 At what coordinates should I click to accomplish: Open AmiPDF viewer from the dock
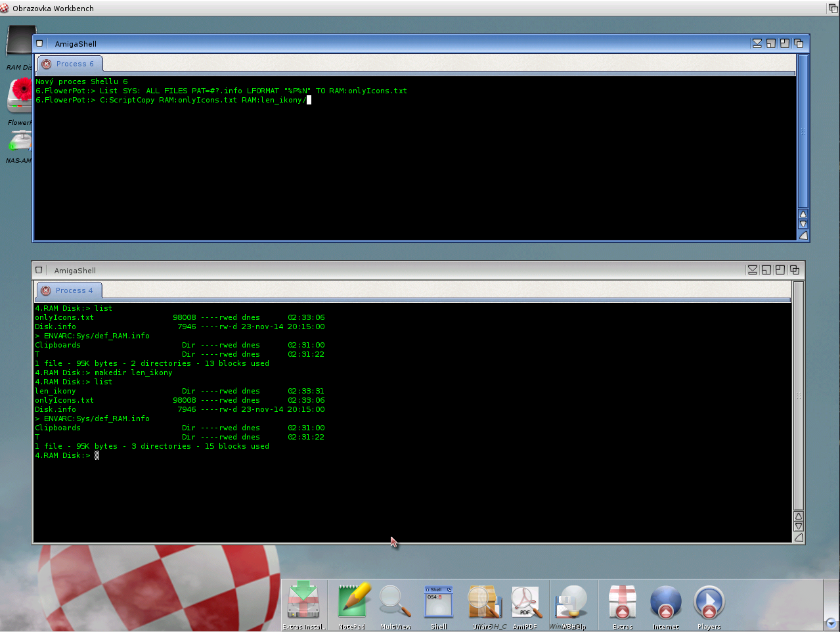tap(525, 602)
